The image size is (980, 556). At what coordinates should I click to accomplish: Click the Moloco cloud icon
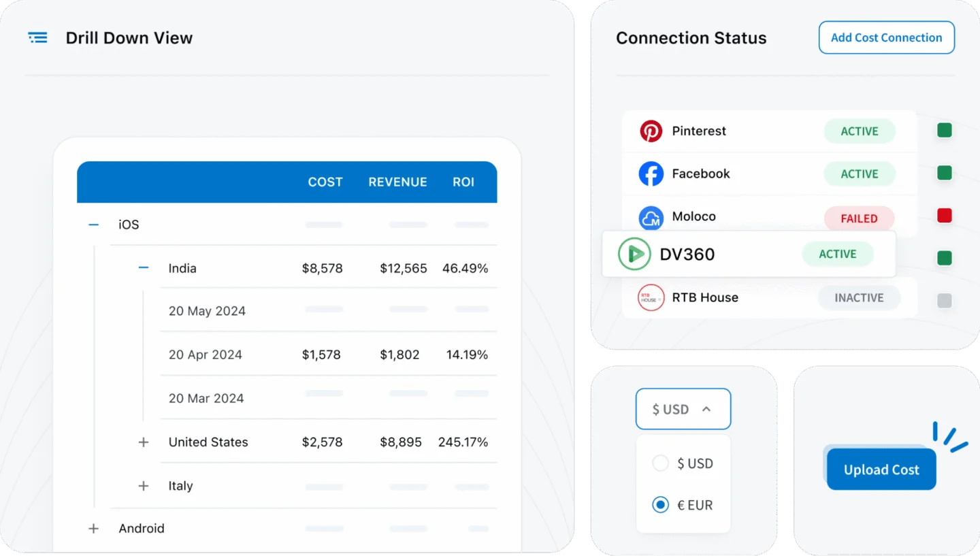coord(651,216)
